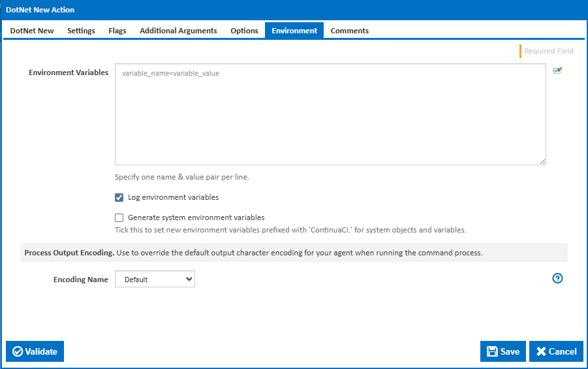Click the Encoding Name label

pyautogui.click(x=81, y=280)
